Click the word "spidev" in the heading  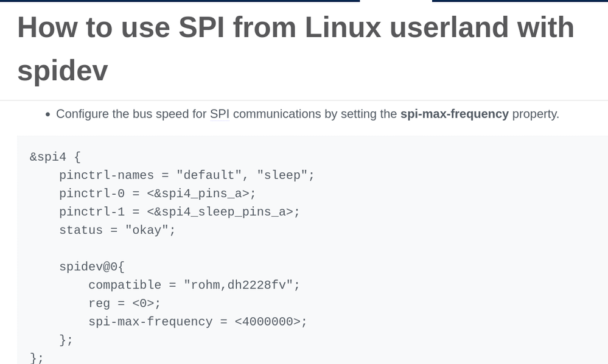click(x=62, y=69)
